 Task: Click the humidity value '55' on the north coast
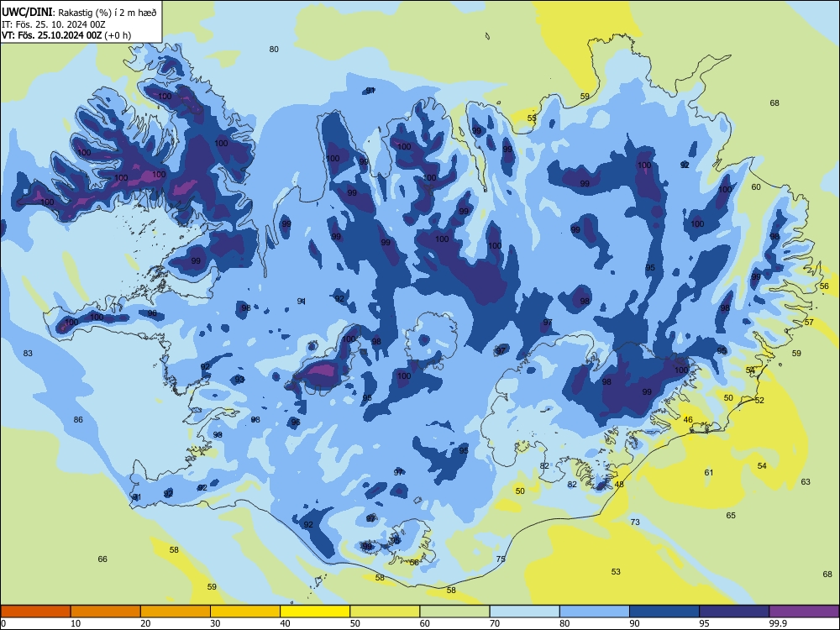pos(532,118)
